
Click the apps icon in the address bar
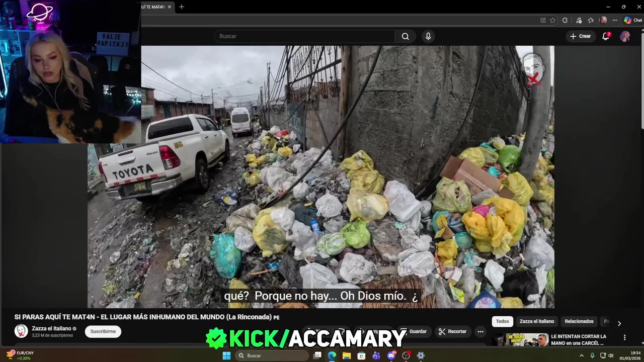pyautogui.click(x=543, y=20)
